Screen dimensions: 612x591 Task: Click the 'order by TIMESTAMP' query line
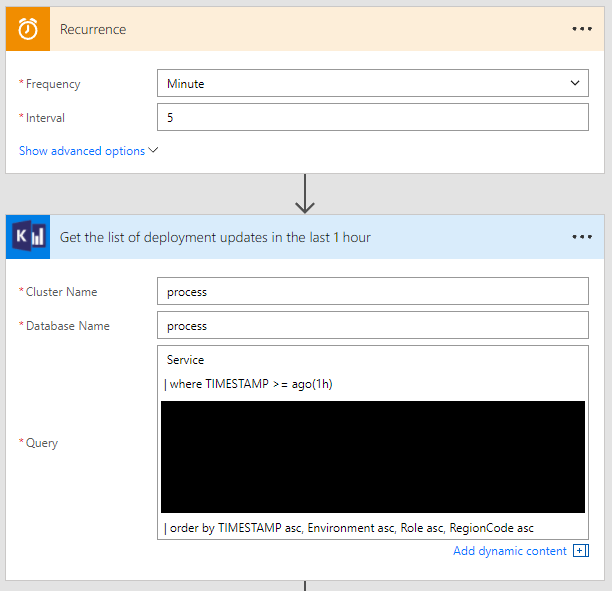click(348, 528)
